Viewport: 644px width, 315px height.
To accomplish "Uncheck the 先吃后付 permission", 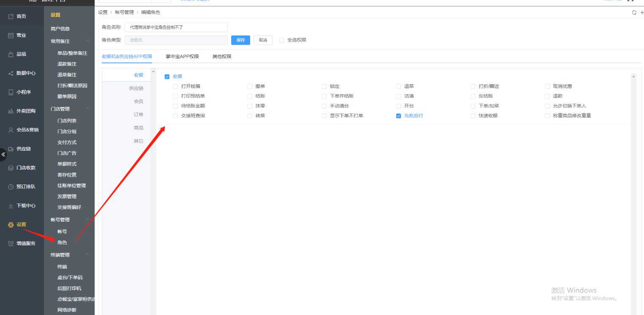I will (398, 116).
